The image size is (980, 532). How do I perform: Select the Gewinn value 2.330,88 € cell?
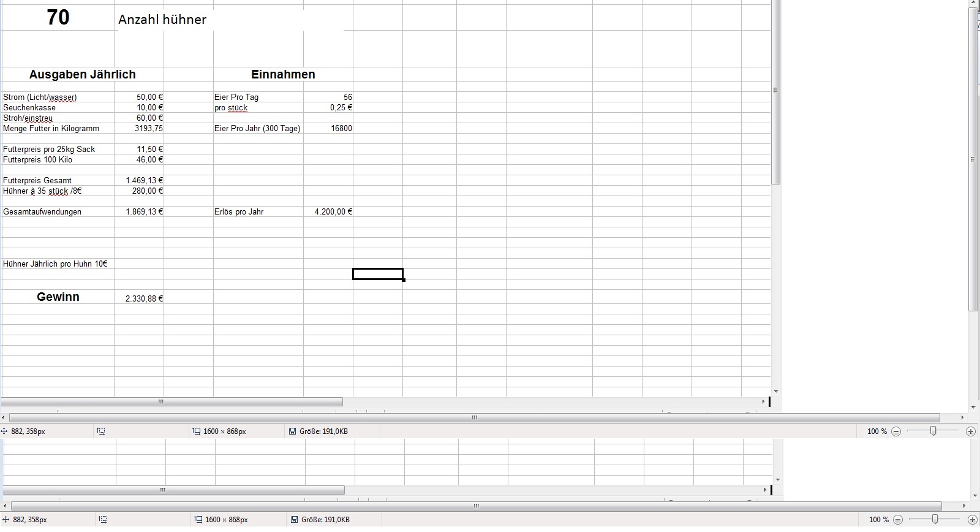(139, 298)
